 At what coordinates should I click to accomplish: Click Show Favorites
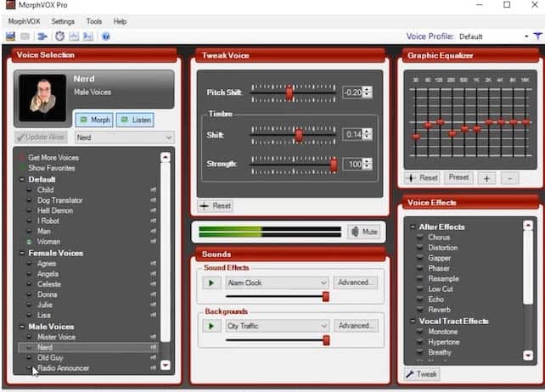tap(52, 168)
